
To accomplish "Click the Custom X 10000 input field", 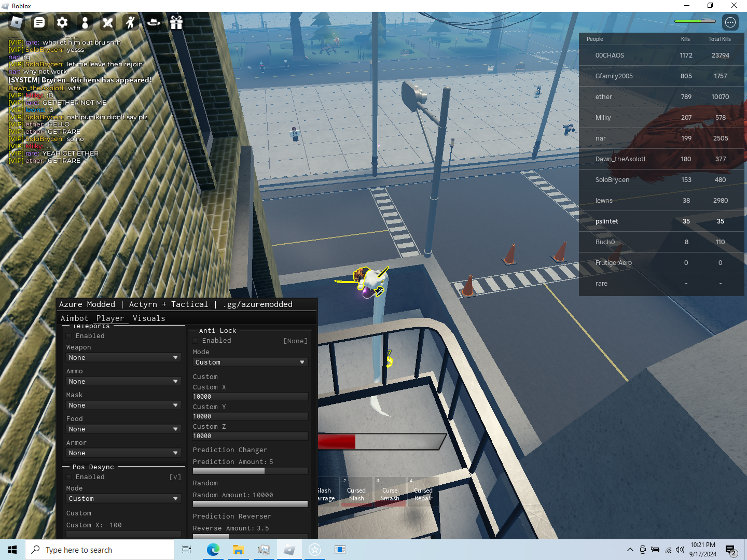I will 250,397.
